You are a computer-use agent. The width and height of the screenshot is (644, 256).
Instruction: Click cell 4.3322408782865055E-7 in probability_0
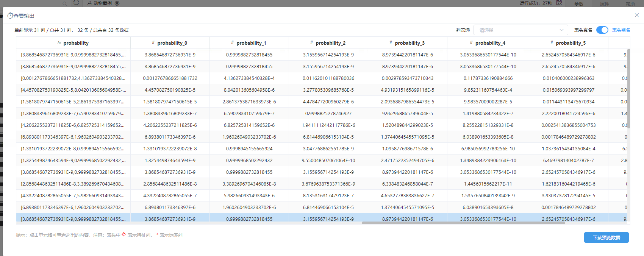[x=170, y=195]
